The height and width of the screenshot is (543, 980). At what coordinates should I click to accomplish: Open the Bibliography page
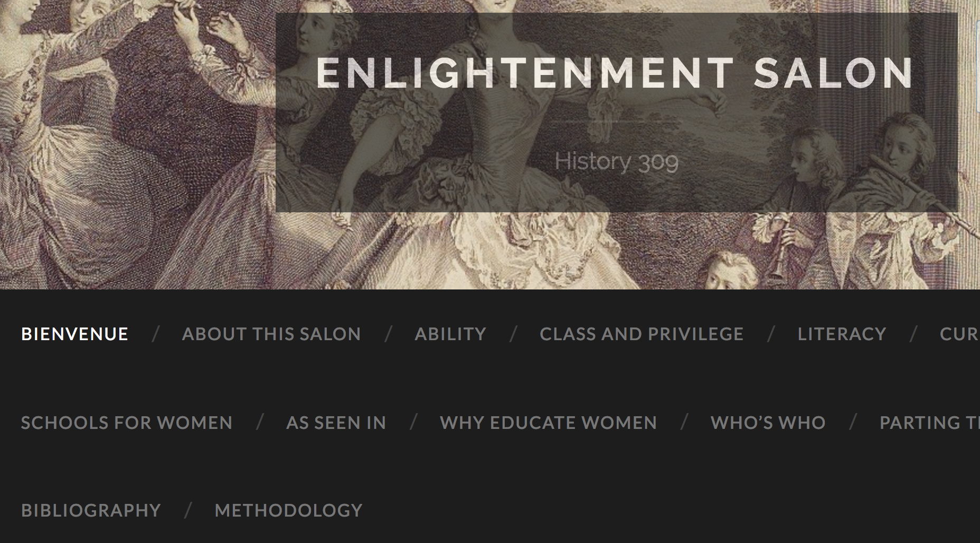[91, 510]
